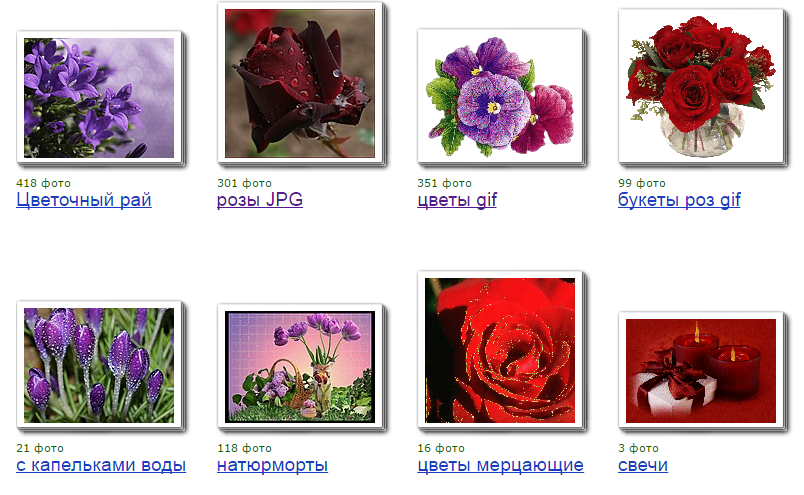Click the 'розы JPG' album link
Screen dimensions: 804x495
259,200
